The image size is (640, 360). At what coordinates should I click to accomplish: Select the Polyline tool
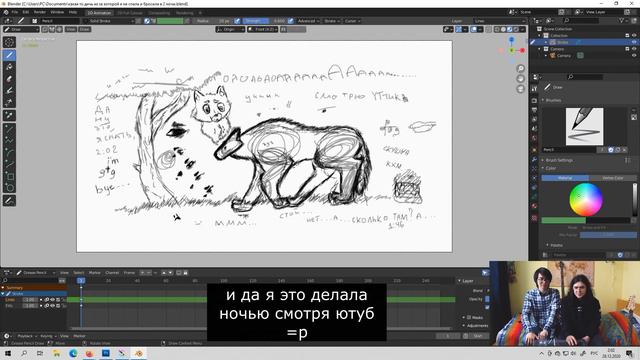click(9, 141)
